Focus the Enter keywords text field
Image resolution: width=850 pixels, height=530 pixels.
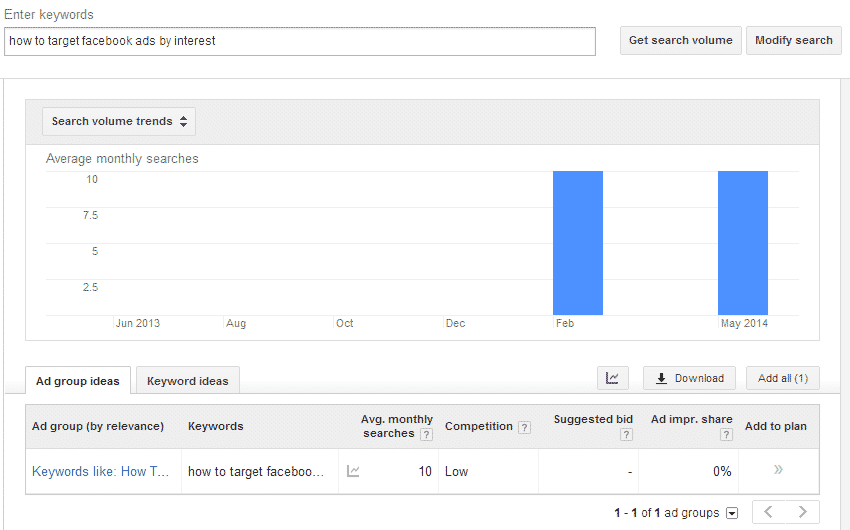coord(300,41)
